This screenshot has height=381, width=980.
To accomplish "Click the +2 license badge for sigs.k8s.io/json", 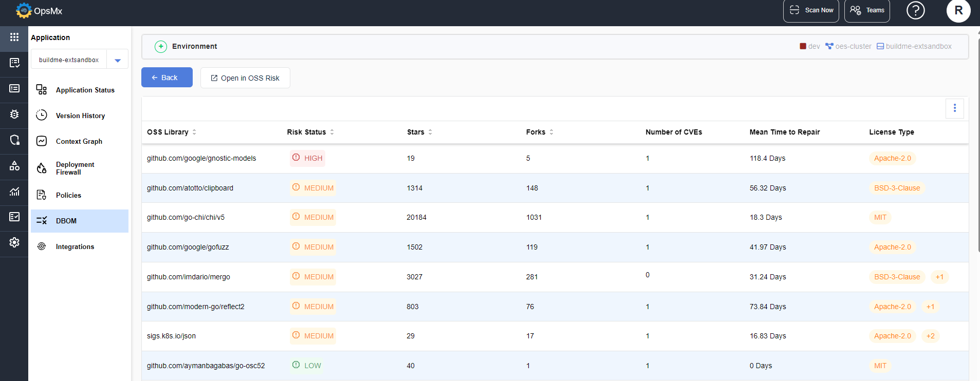I will [x=930, y=336].
